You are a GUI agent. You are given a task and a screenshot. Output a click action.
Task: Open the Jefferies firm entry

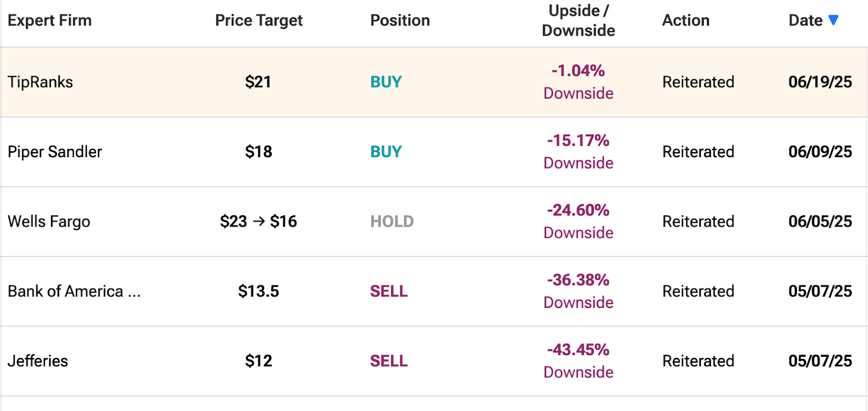38,361
